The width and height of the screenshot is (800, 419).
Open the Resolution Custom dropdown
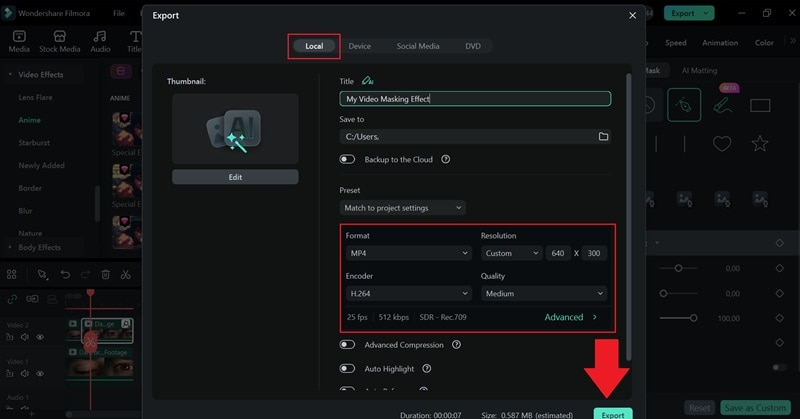coord(511,253)
